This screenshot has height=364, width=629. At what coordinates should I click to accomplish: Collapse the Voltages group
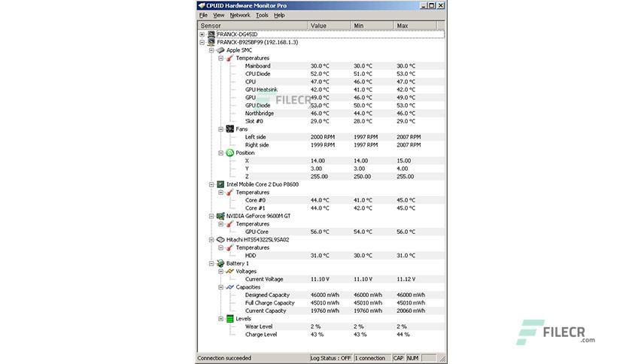220,271
